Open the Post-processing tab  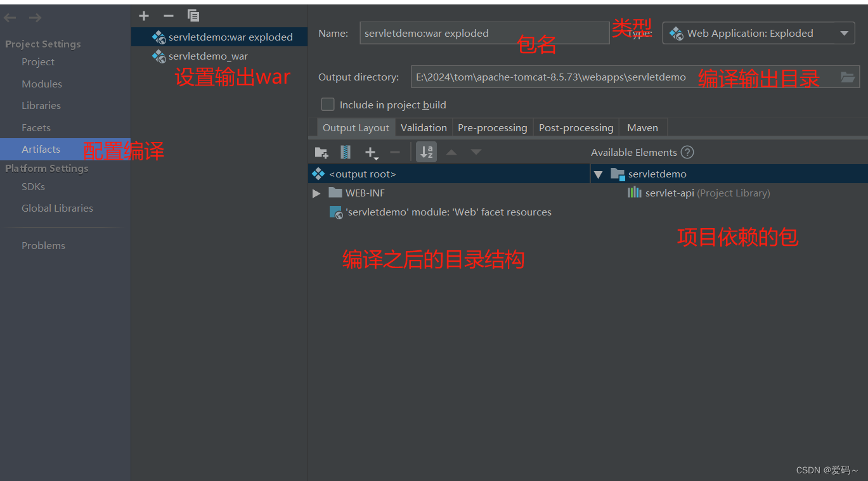tap(576, 127)
